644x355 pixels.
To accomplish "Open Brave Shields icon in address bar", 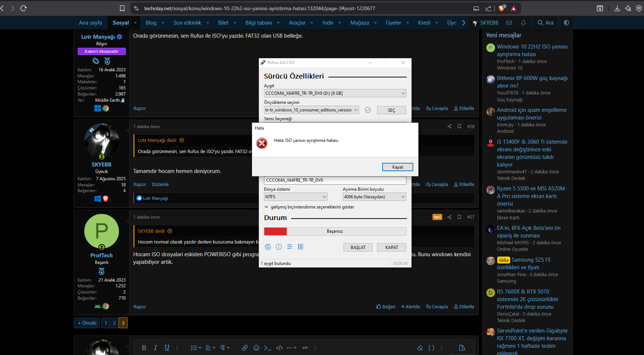I will [x=502, y=8].
